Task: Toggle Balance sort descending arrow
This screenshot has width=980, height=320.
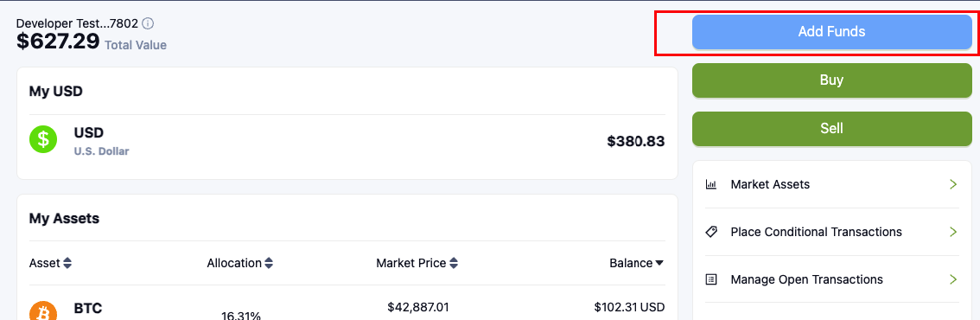Action: coord(659,264)
